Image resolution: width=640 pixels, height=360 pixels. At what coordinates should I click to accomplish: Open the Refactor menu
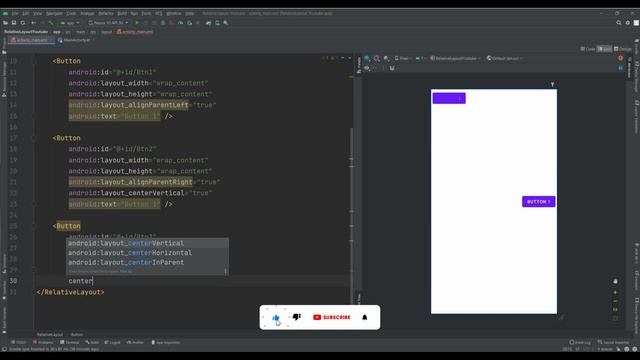point(106,13)
